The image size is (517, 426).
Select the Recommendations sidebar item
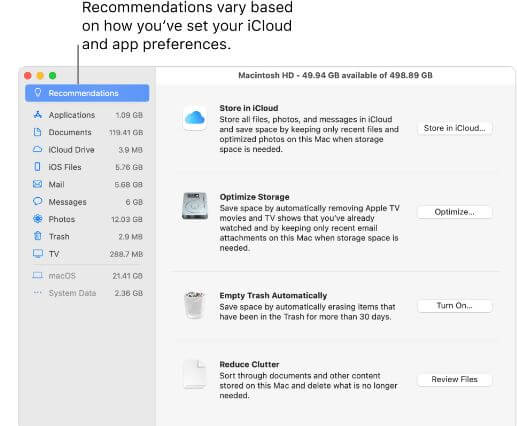[87, 93]
